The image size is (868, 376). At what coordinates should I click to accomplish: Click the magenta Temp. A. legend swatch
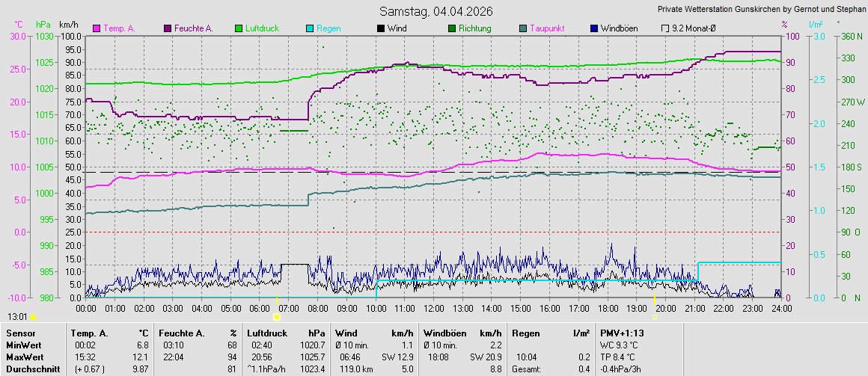[97, 28]
